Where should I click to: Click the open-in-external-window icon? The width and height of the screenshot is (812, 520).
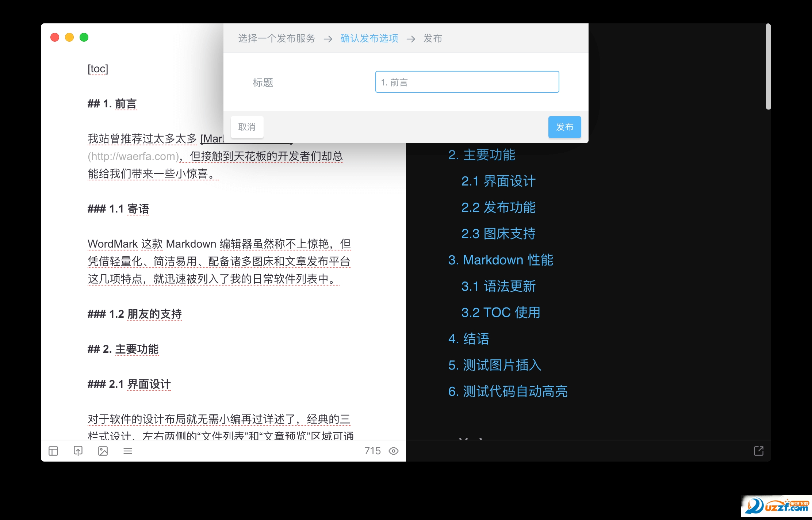[x=759, y=451]
